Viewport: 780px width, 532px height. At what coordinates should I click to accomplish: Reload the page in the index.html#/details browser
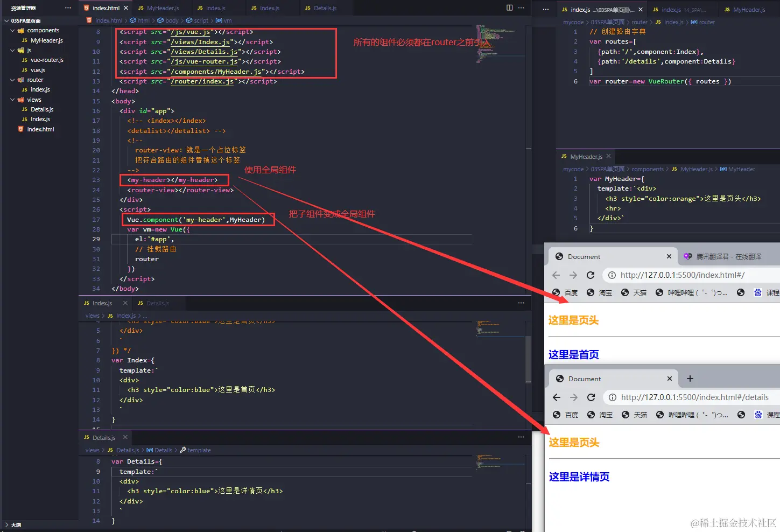point(591,397)
